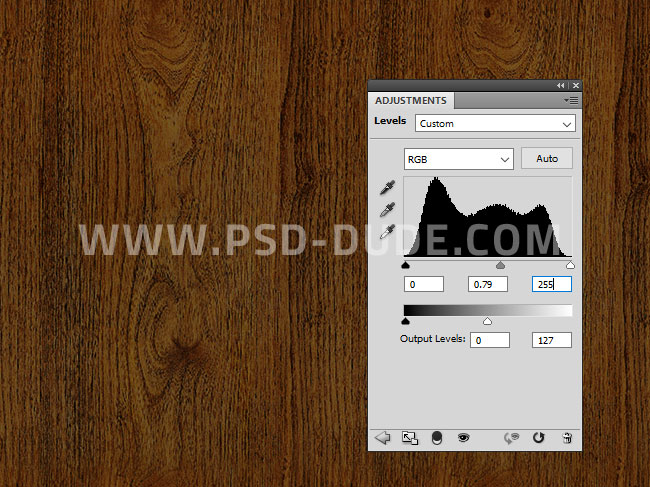Select the gray point eyedropper

388,210
